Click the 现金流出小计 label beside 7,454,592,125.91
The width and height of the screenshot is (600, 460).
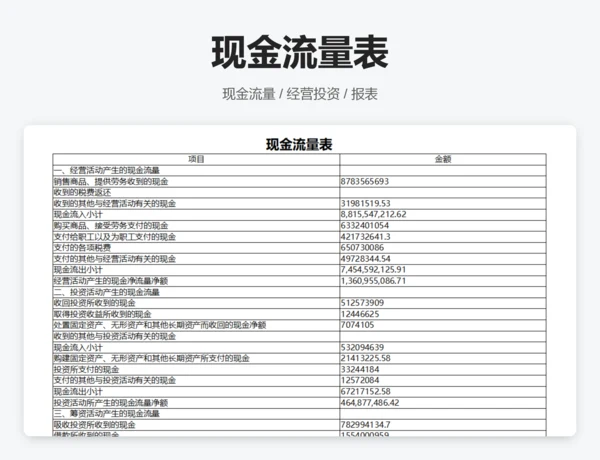point(78,270)
